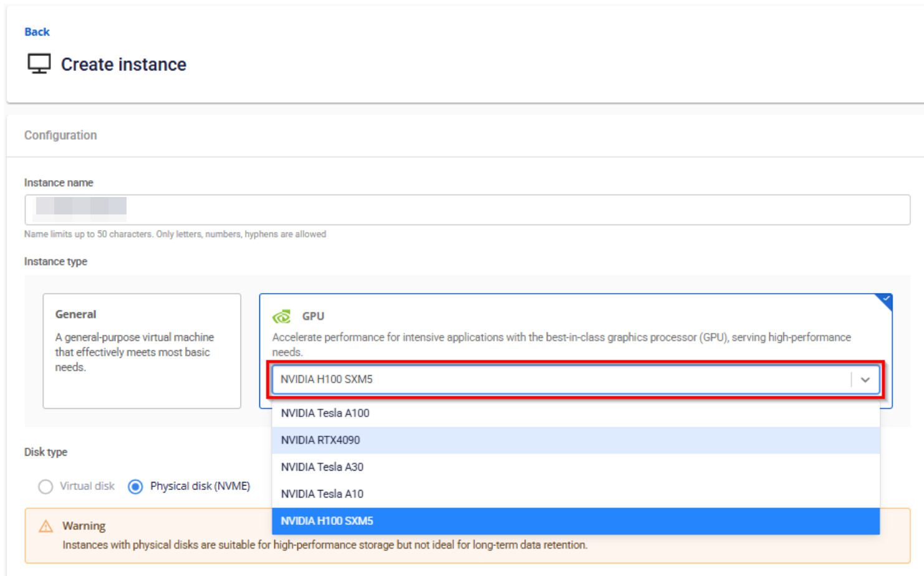Viewport: 924px width, 576px height.
Task: Click the warning triangle icon
Action: [x=46, y=526]
